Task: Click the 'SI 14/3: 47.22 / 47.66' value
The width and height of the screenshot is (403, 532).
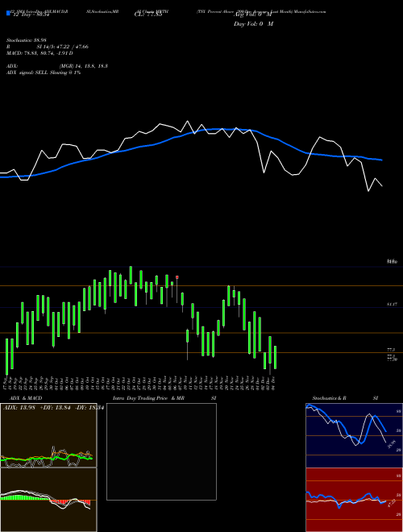Action: 63,47
